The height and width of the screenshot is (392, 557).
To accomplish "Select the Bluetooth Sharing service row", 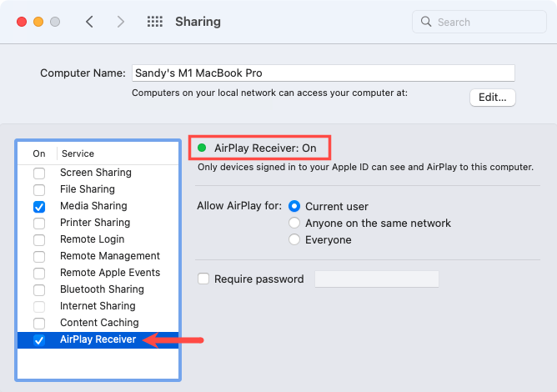I will tap(98, 289).
